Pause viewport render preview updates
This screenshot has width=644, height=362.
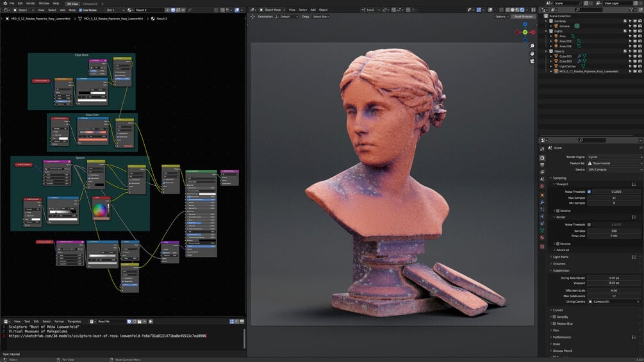click(x=534, y=10)
